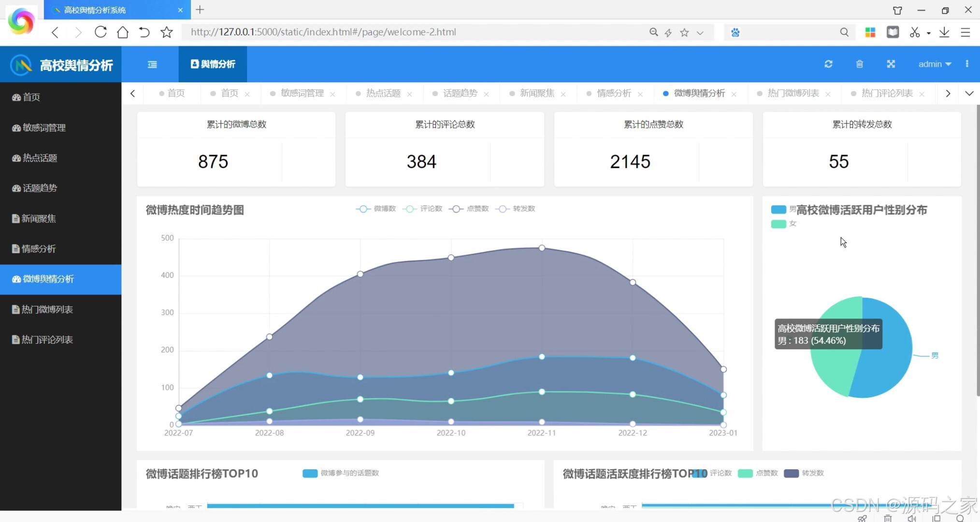The width and height of the screenshot is (980, 522).
Task: Open 话题趋势 in the sidebar
Action: [x=60, y=188]
